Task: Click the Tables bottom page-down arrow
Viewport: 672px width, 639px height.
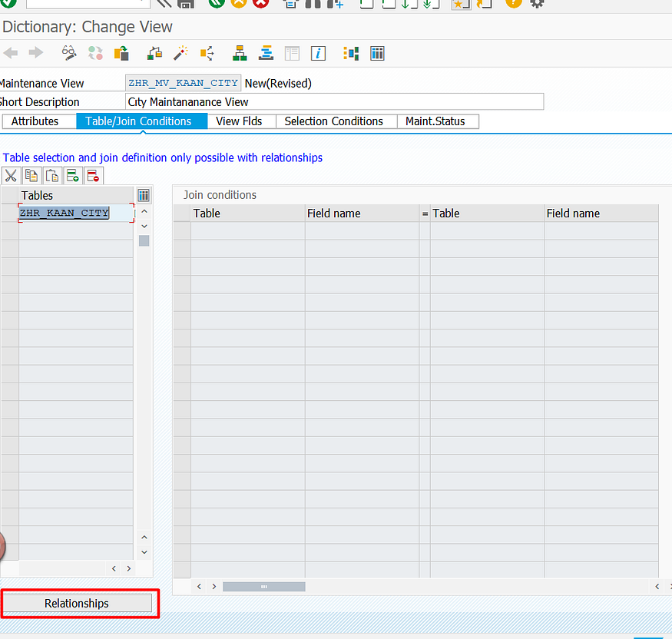Action: point(144,552)
